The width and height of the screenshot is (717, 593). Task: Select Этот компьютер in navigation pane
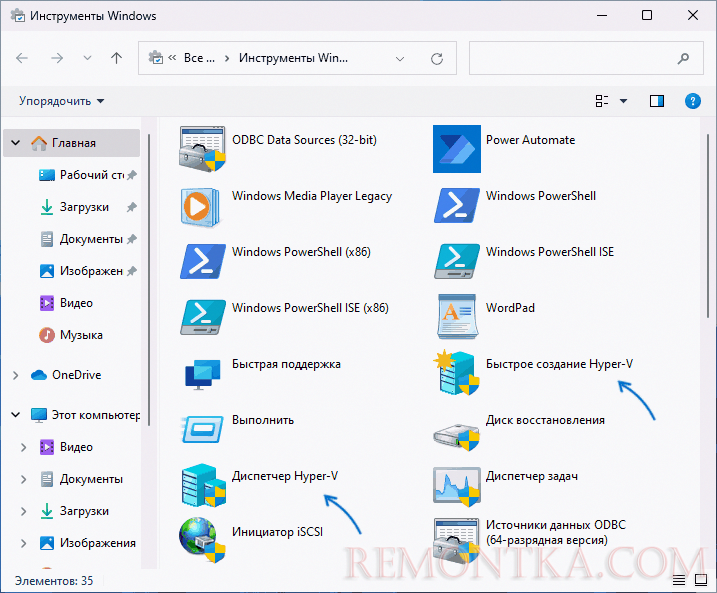pyautogui.click(x=85, y=415)
